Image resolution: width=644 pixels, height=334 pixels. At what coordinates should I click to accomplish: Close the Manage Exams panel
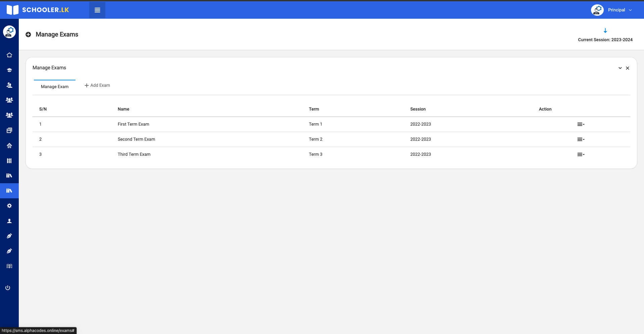pos(628,68)
